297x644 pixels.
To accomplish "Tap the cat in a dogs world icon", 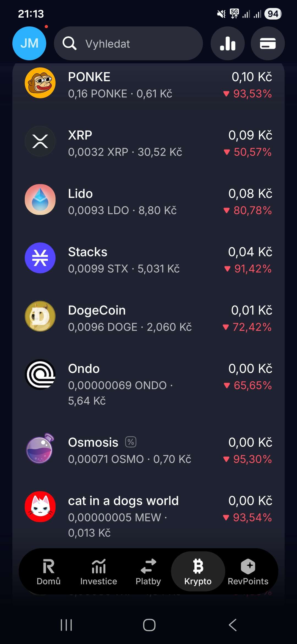I will (x=40, y=507).
